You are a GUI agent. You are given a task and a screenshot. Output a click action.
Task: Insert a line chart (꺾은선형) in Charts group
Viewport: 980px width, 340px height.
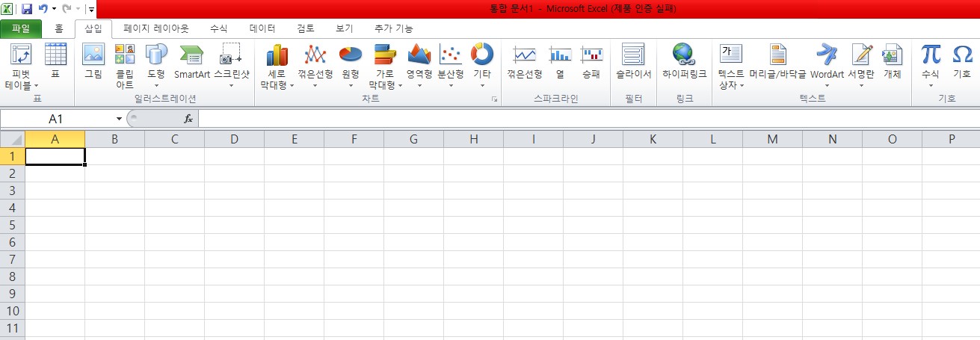tap(315, 67)
